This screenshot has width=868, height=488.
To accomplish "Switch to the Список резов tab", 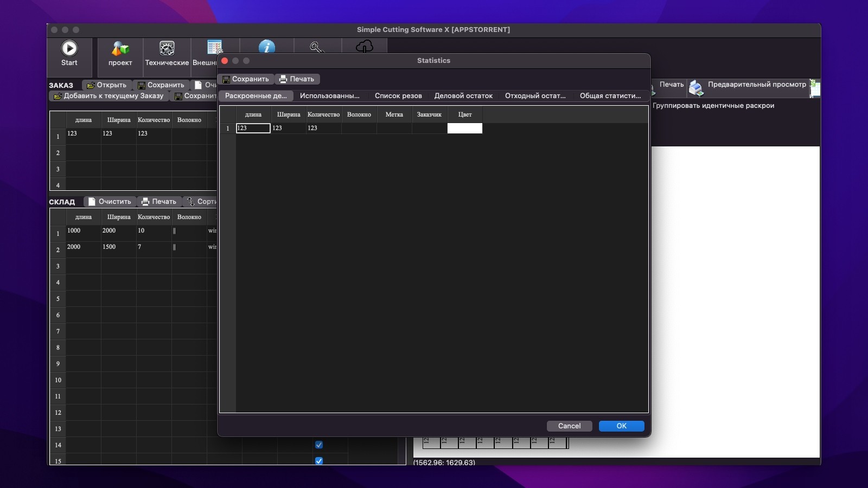I will pyautogui.click(x=399, y=96).
